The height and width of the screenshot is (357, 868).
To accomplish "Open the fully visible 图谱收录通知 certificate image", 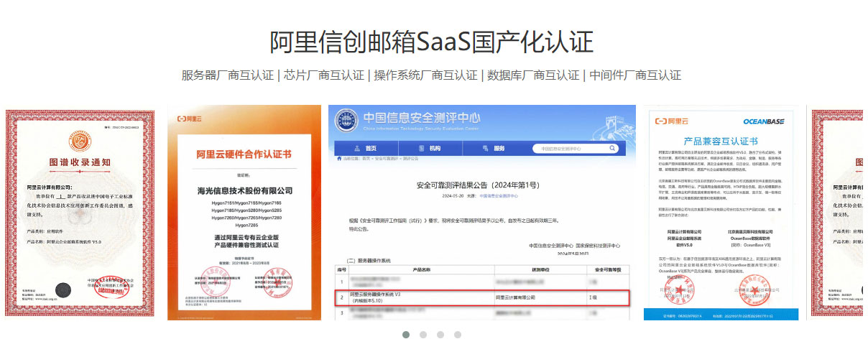I will [80, 213].
